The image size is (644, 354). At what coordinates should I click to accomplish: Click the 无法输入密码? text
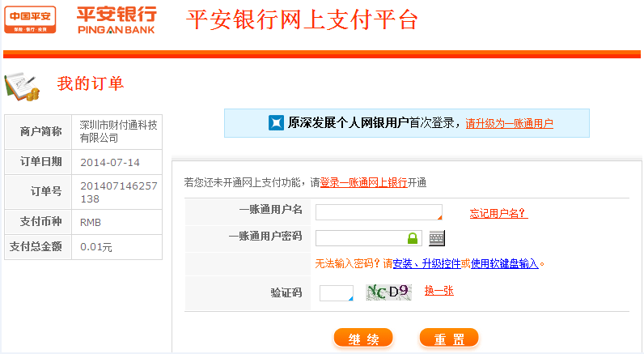pyautogui.click(x=348, y=263)
